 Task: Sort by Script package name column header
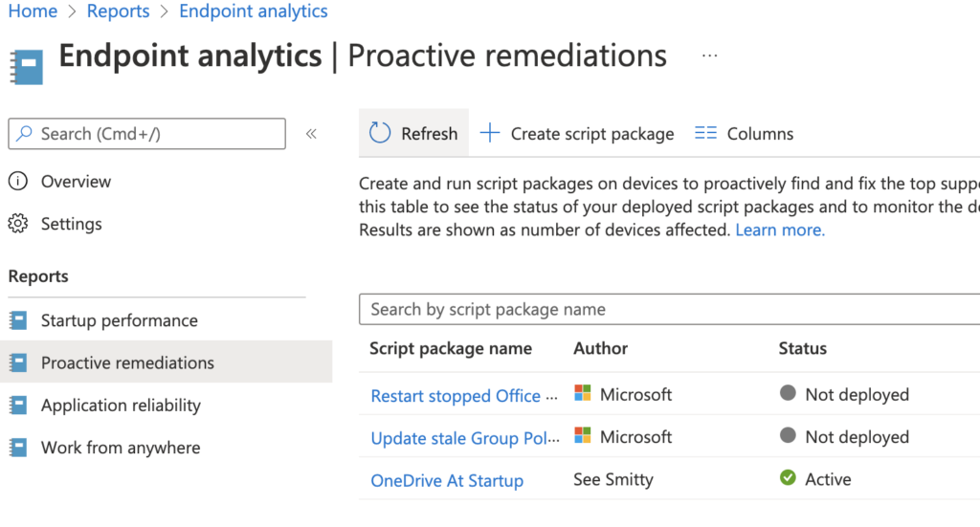click(451, 348)
